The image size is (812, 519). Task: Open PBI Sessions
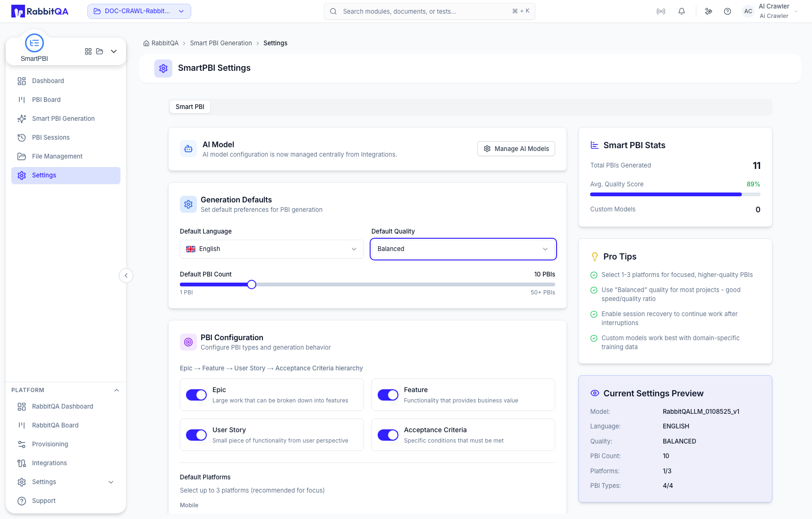click(66, 138)
